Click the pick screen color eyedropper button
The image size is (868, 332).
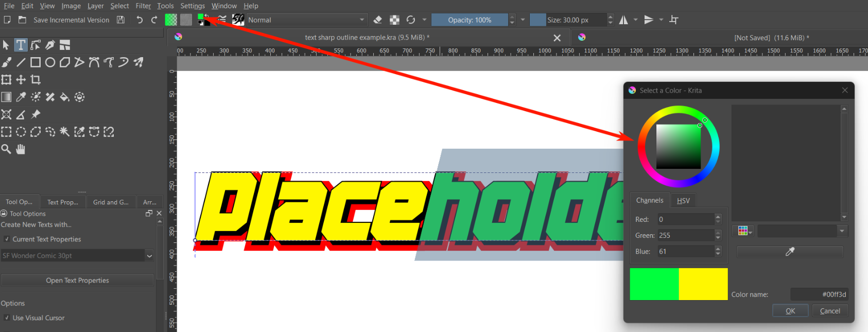click(x=790, y=251)
